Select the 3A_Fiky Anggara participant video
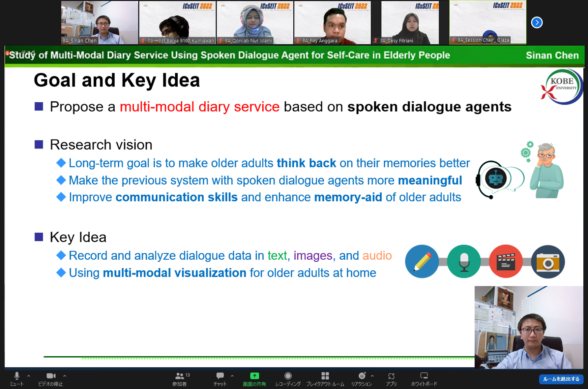This screenshot has width=588, height=389. 332,22
